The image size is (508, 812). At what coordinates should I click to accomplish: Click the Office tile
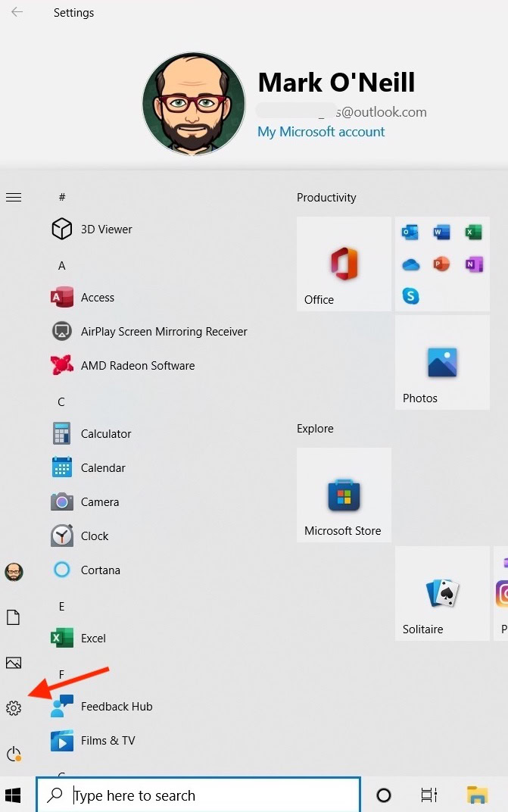pos(344,264)
